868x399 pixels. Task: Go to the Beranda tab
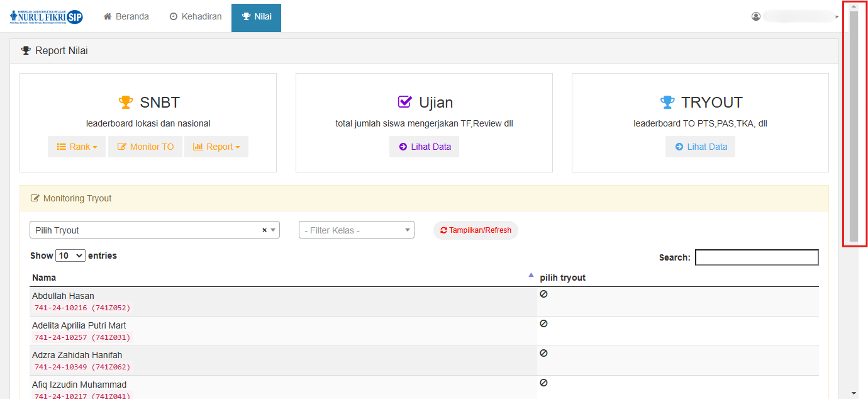126,17
